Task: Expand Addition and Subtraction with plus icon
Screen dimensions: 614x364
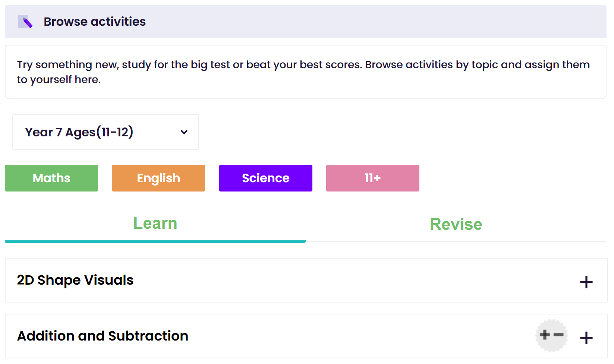Action: point(586,338)
